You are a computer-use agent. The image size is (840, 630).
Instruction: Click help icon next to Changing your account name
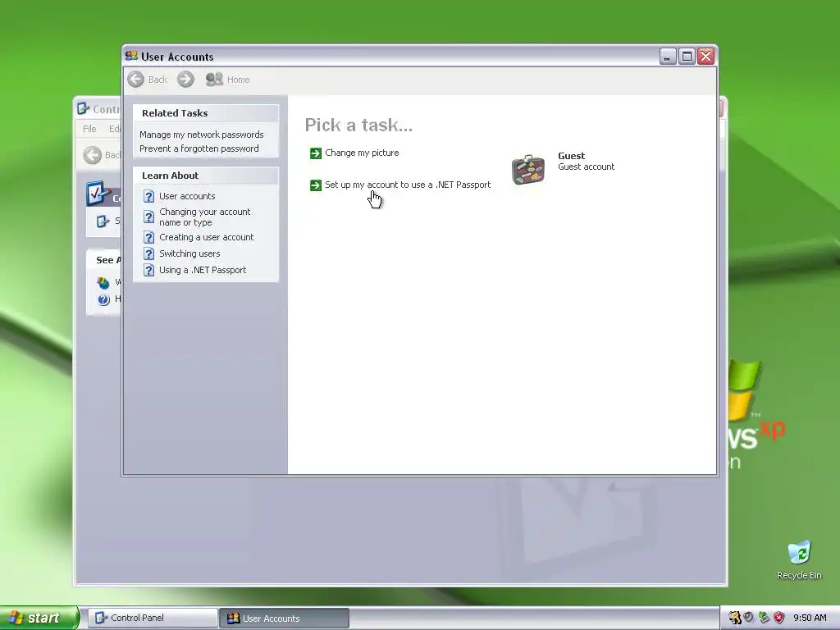pos(149,217)
